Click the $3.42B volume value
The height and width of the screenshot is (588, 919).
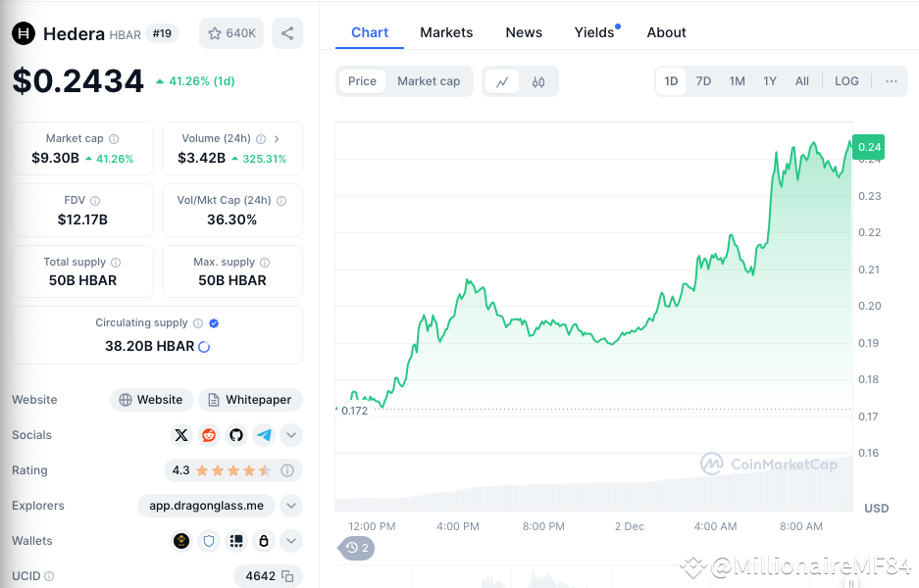[202, 158]
